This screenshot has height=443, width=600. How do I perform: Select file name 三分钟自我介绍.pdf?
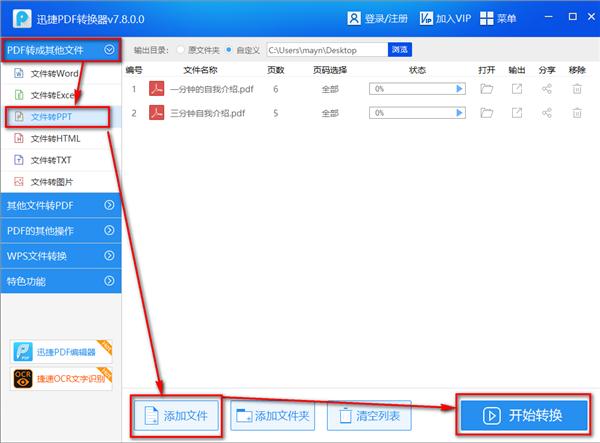(x=207, y=113)
